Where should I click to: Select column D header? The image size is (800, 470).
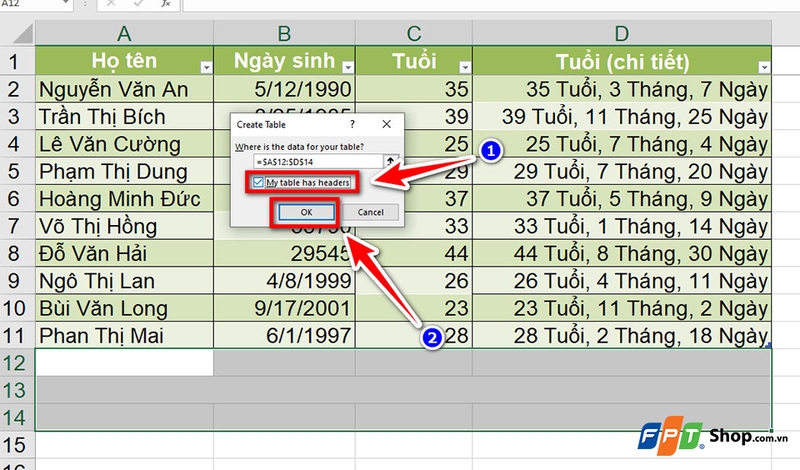click(x=622, y=34)
